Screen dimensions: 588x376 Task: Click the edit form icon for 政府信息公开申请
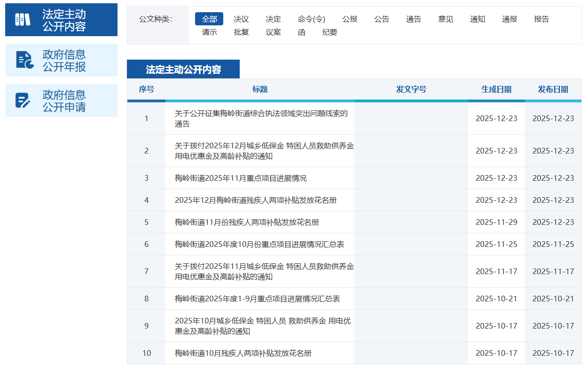point(23,100)
